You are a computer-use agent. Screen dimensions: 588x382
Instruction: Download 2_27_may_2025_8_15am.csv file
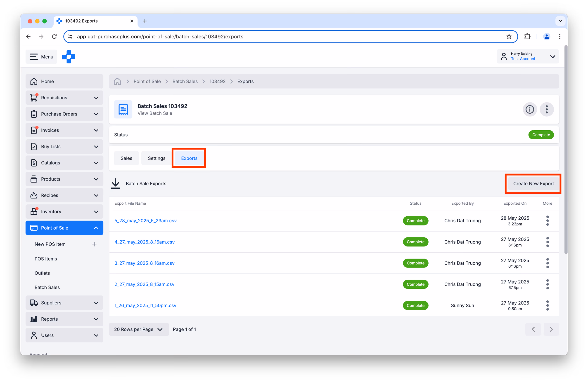[x=144, y=284]
